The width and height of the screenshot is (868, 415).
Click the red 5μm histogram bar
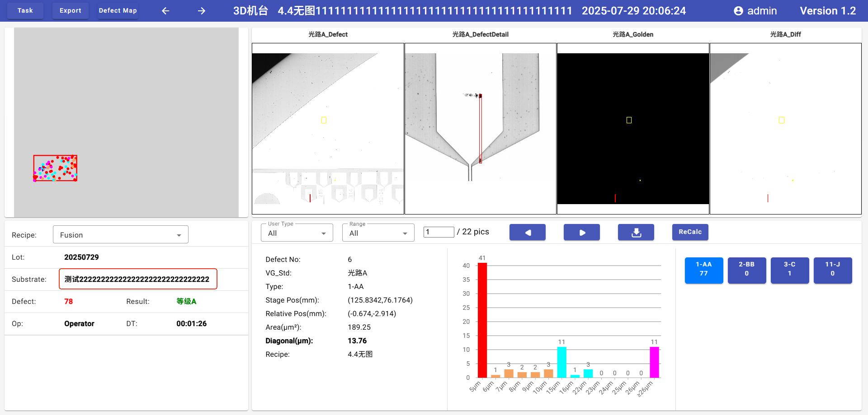(x=482, y=320)
